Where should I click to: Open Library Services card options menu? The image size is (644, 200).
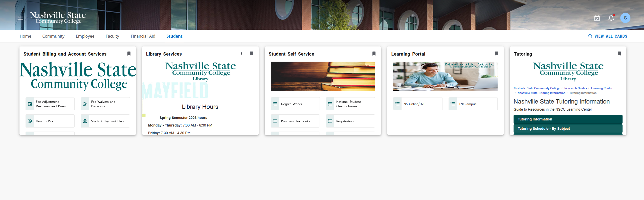pos(241,54)
